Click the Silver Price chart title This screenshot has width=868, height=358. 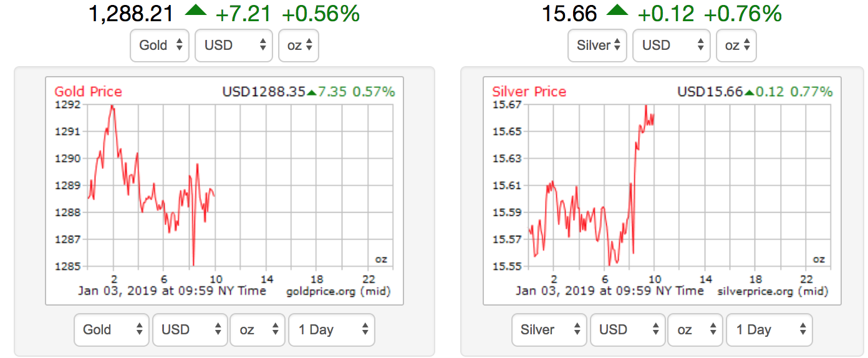click(x=529, y=92)
